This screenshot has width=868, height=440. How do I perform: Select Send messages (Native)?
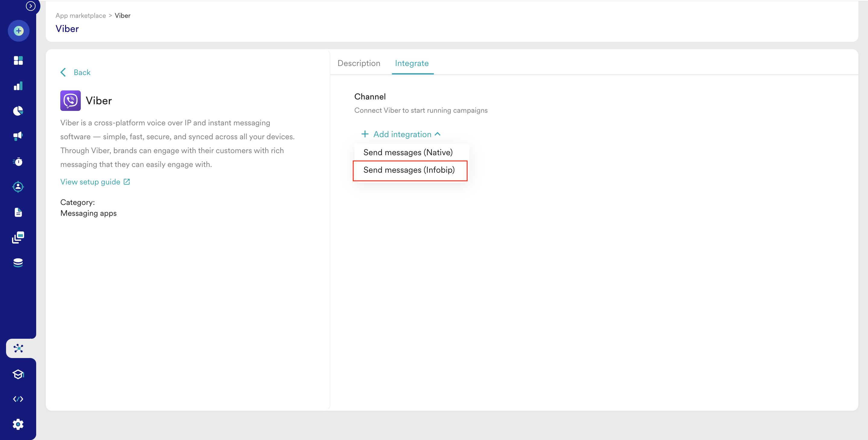(x=408, y=152)
